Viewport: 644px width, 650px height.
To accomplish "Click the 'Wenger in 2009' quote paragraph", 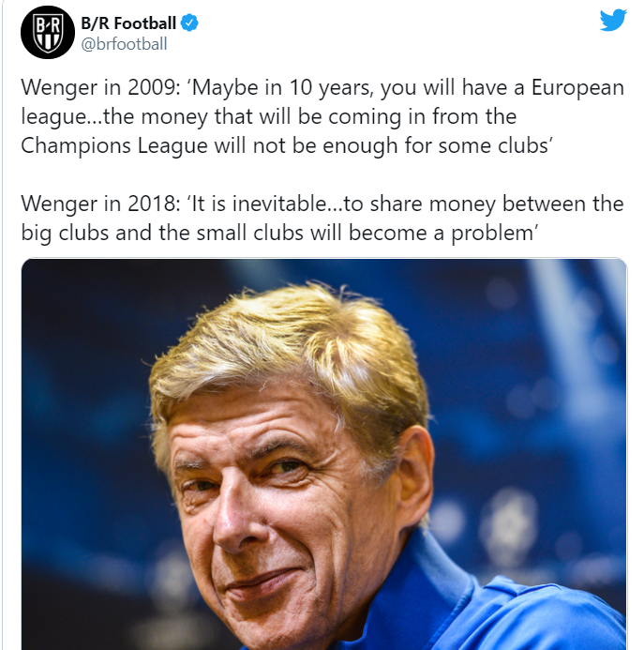I will point(322,116).
